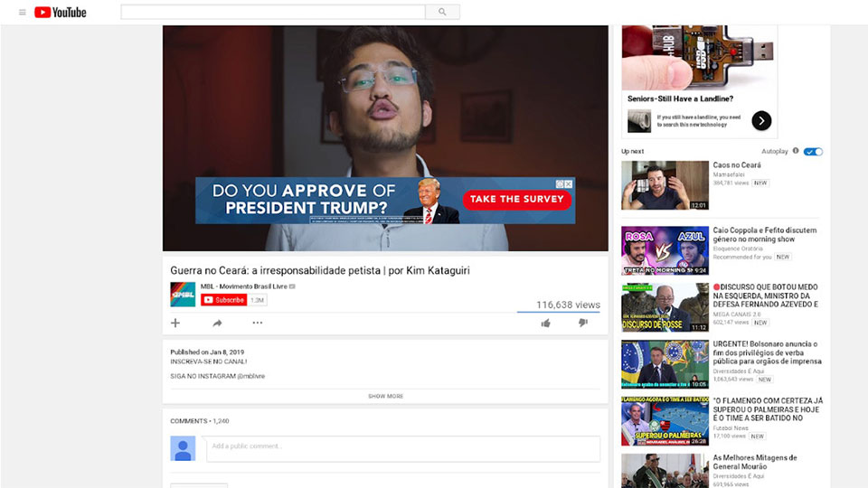Open MBL - Movimento Brasil Livre channel link
This screenshot has width=868, height=488.
243,286
